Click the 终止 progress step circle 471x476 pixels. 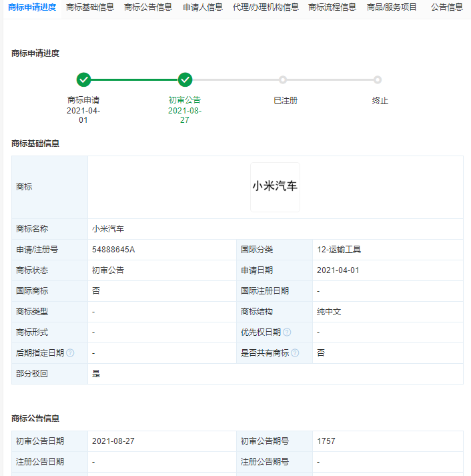point(378,80)
